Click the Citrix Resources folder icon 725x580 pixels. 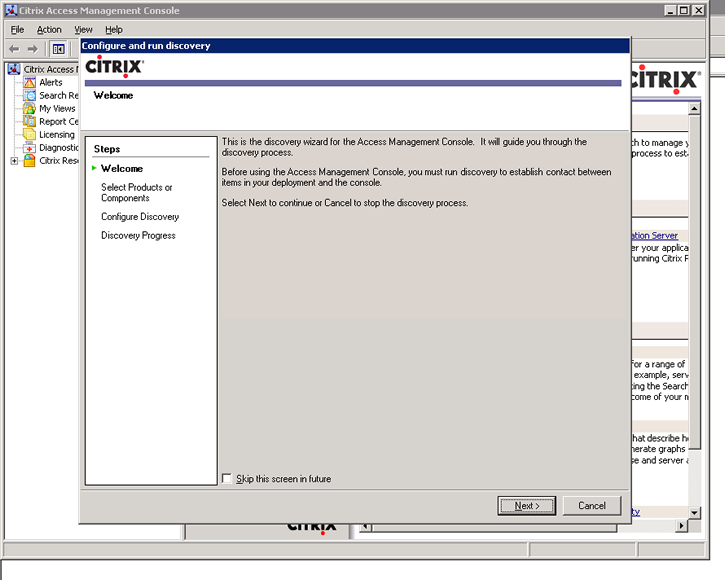coord(30,160)
